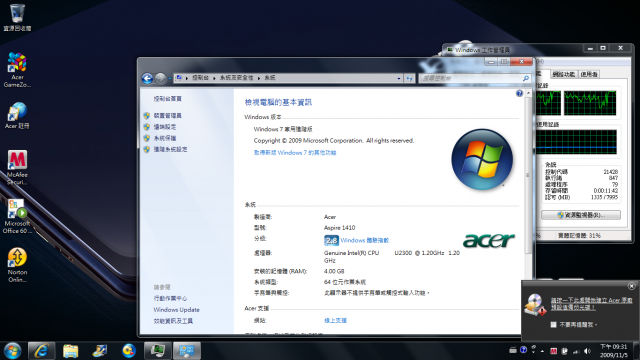Open the Device Manager link with shield
Viewport: 640px width, 360px height.
point(167,116)
